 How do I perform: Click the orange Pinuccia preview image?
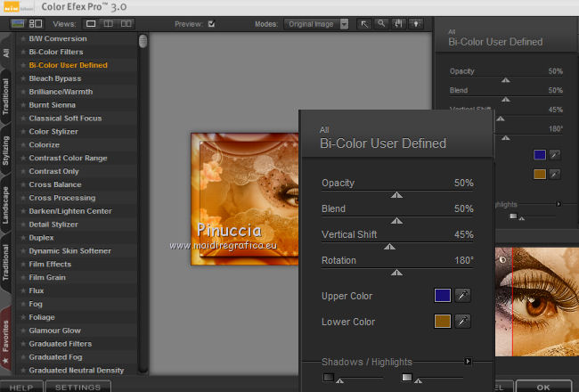coord(244,199)
